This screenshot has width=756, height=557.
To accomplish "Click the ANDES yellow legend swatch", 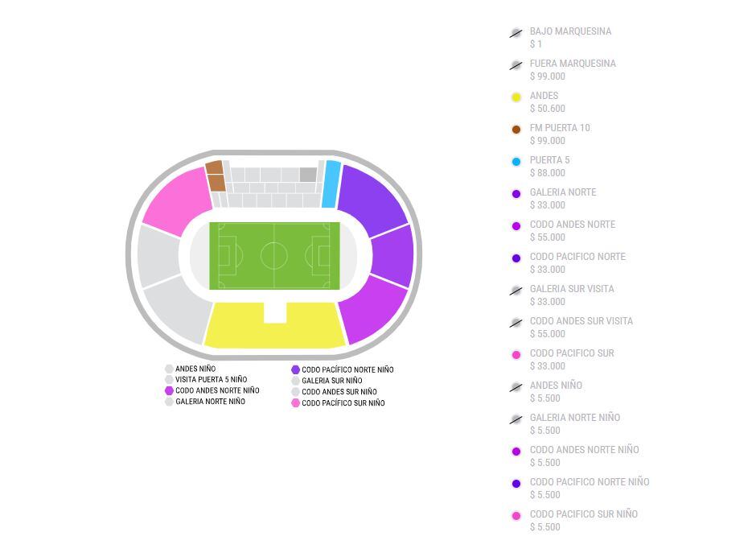I will pyautogui.click(x=516, y=97).
